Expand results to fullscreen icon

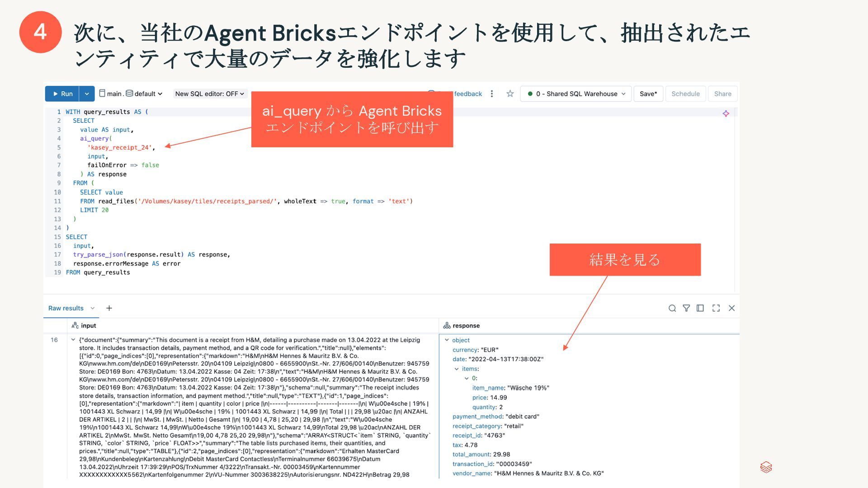pos(716,308)
